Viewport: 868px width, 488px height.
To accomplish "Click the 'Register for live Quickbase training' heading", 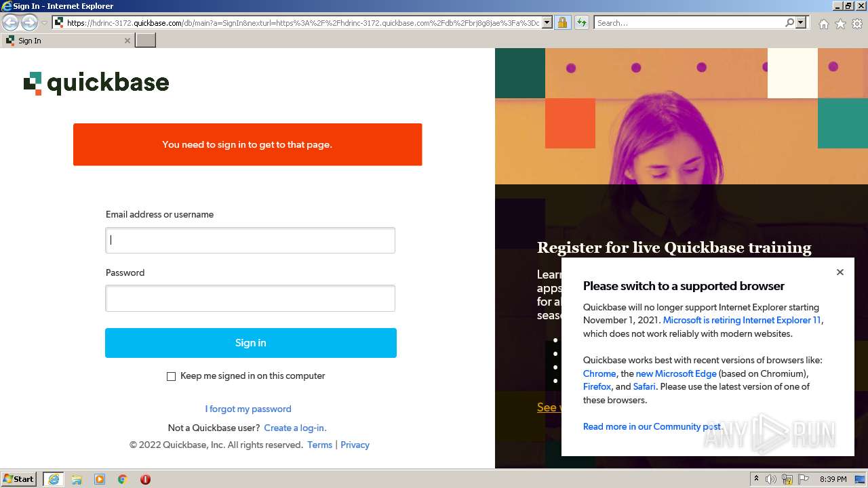I will pos(674,247).
